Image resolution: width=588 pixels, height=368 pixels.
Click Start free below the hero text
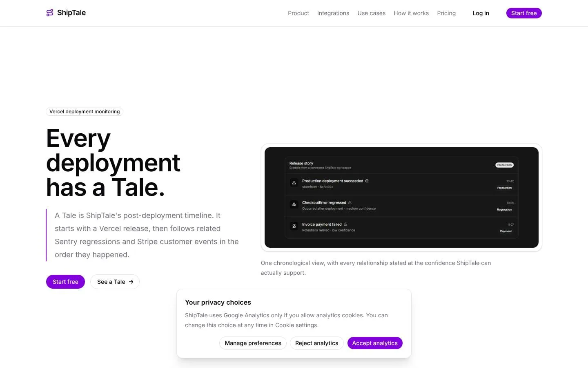[x=65, y=282]
